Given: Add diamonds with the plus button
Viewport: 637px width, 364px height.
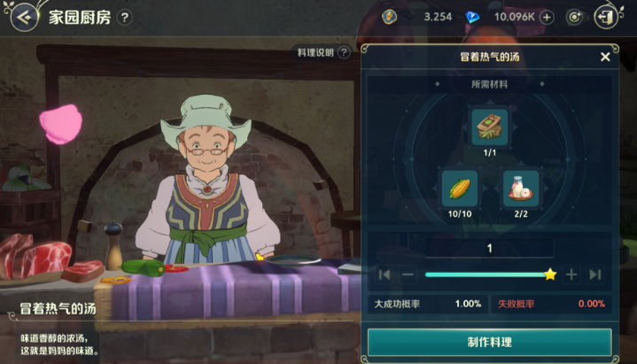Looking at the screenshot, I should (x=547, y=17).
